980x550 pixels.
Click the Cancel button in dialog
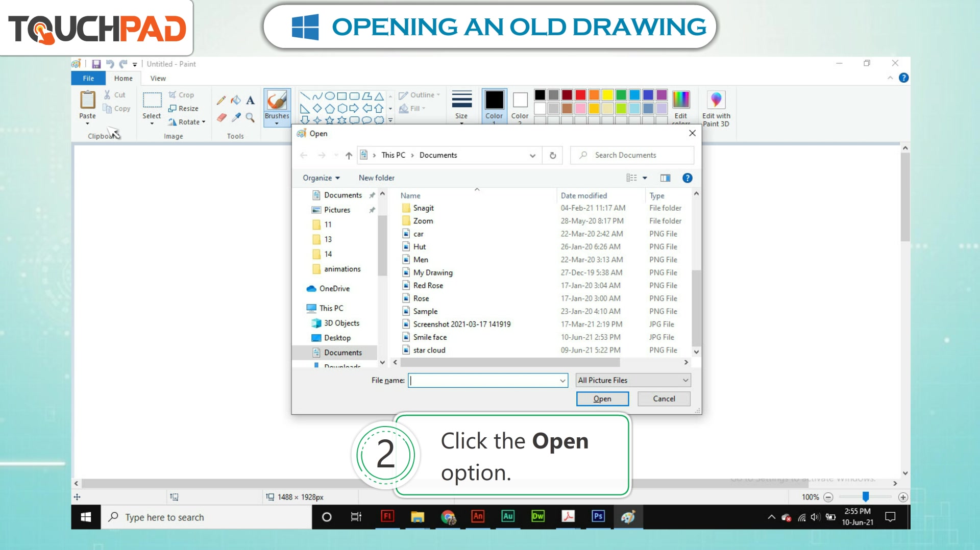(x=664, y=398)
